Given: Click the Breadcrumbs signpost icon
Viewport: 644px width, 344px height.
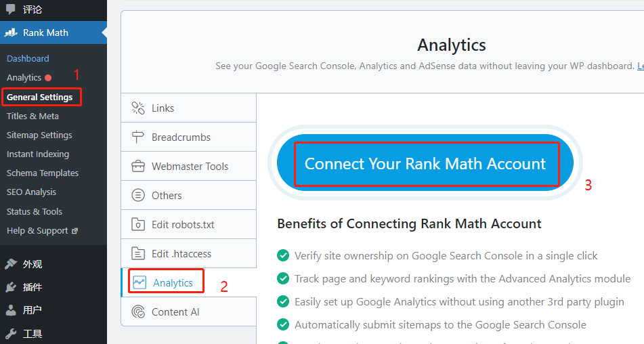Looking at the screenshot, I should [x=138, y=137].
